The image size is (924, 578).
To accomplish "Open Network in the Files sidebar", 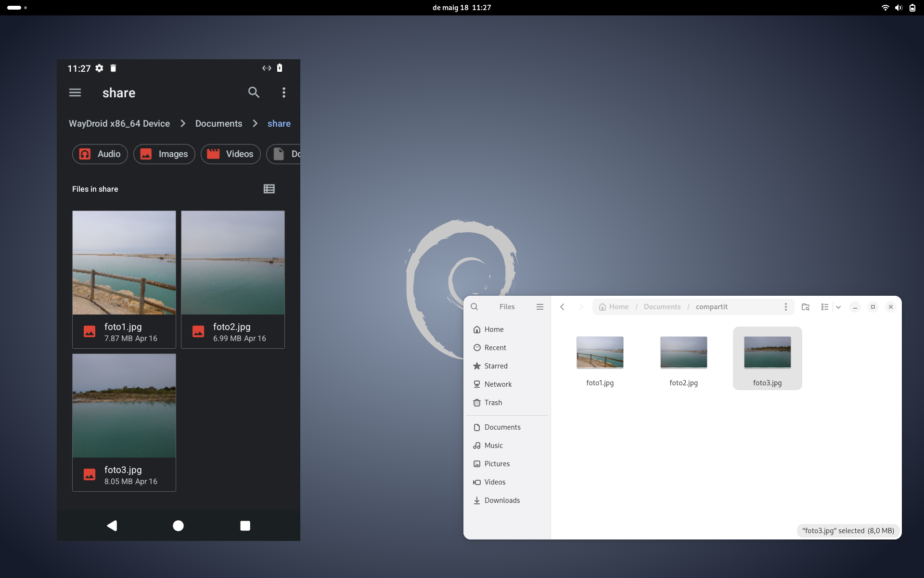I will pos(507,384).
